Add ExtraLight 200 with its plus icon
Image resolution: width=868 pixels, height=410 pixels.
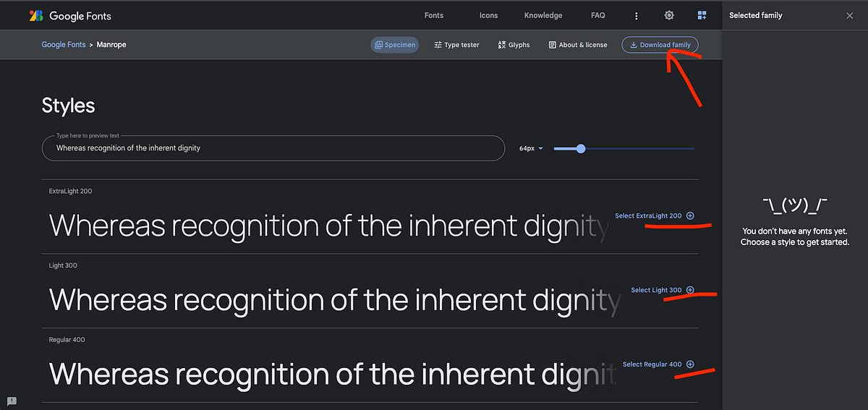(x=690, y=215)
